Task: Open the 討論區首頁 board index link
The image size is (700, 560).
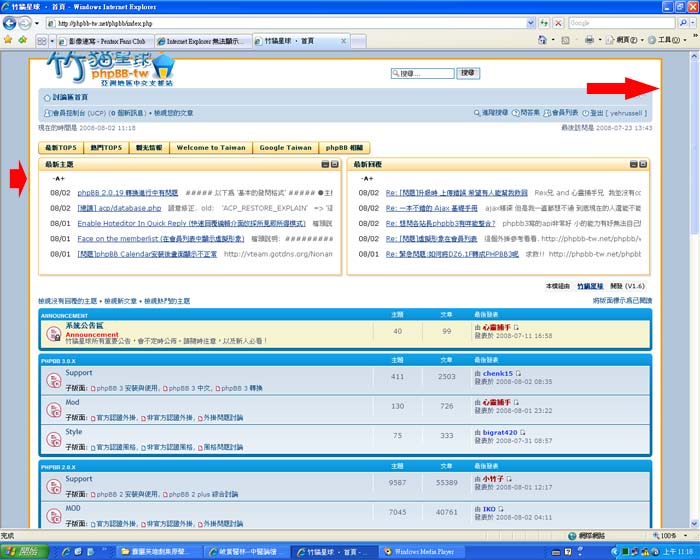Action: 70,97
